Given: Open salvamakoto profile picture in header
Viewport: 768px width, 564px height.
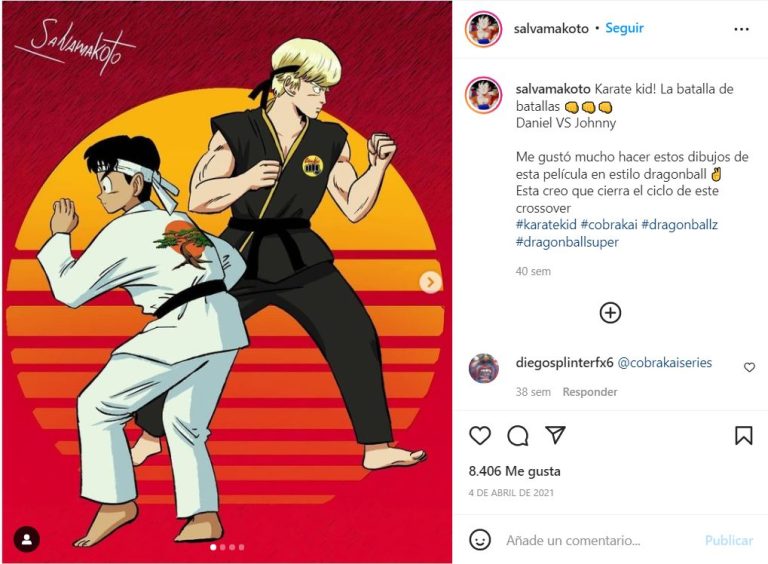Looking at the screenshot, I should coord(483,29).
